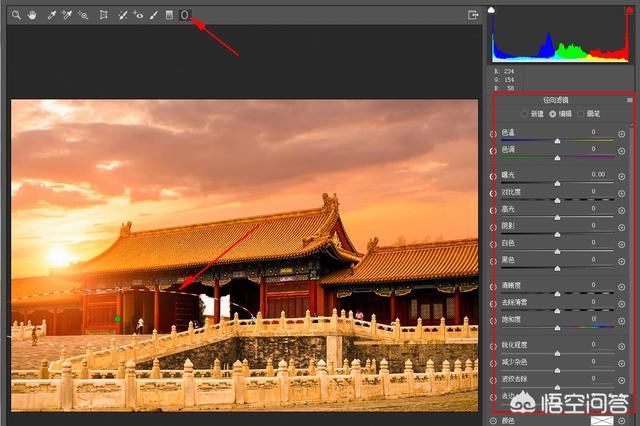Increase 高光 with its plus icon
Viewport: 640px width, 426px height.
pyautogui.click(x=621, y=211)
